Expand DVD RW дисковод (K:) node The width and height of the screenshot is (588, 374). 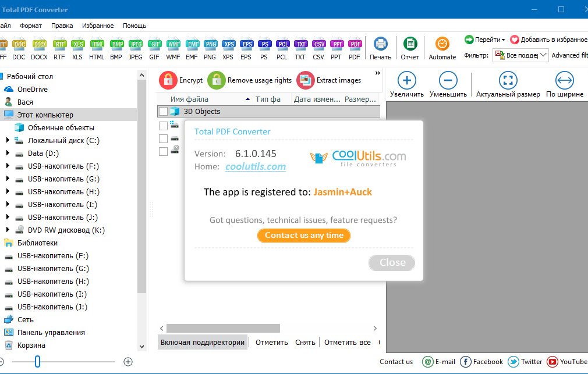[x=8, y=229]
